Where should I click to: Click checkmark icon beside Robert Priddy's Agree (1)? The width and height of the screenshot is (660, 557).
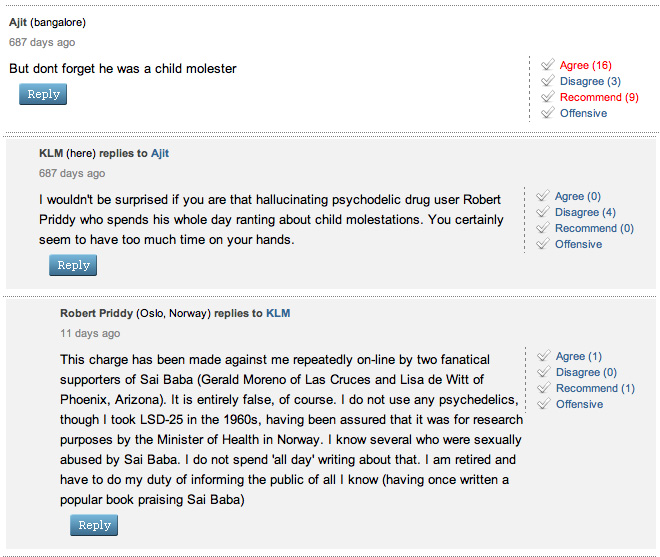tap(543, 356)
